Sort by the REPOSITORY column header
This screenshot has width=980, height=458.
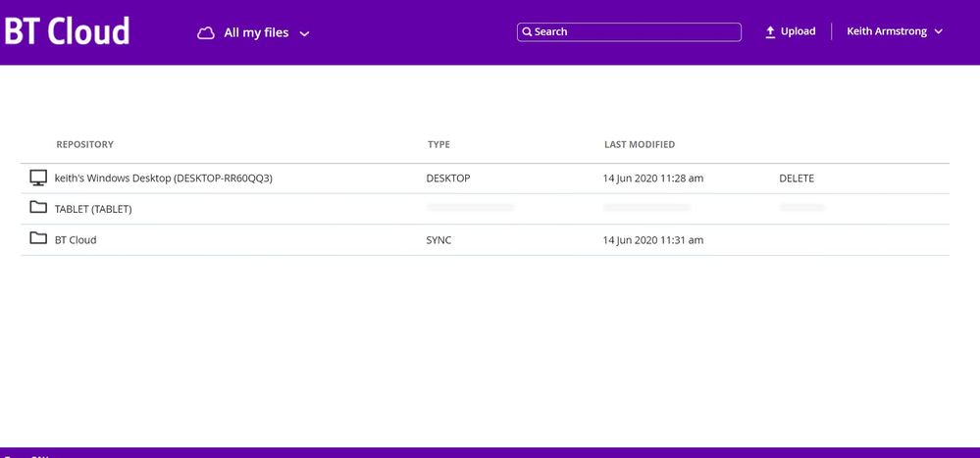(85, 144)
